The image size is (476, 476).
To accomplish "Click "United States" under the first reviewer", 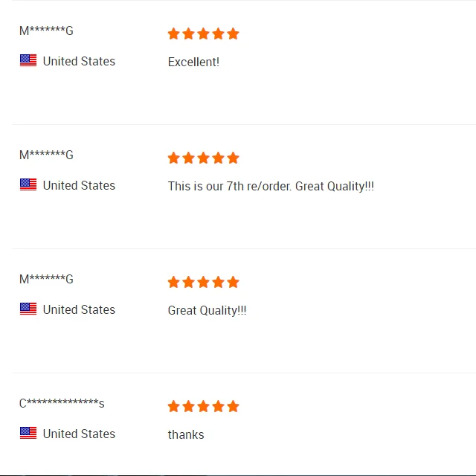I will pyautogui.click(x=79, y=61).
